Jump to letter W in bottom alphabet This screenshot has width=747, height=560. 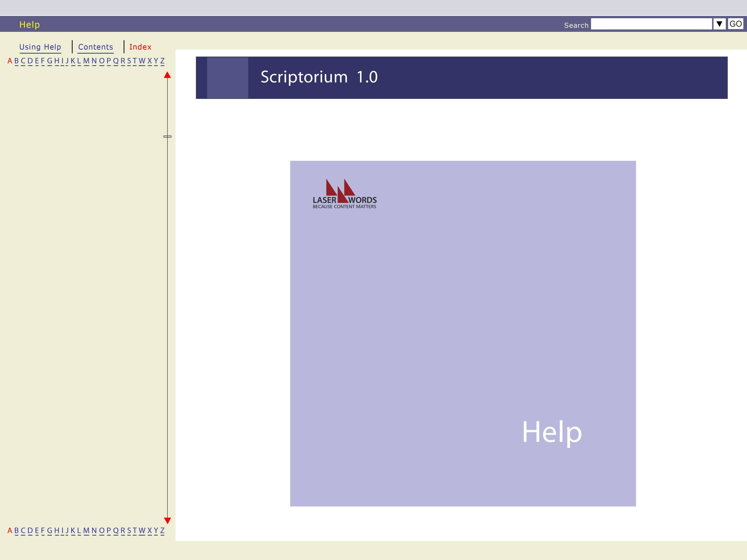pyautogui.click(x=142, y=530)
